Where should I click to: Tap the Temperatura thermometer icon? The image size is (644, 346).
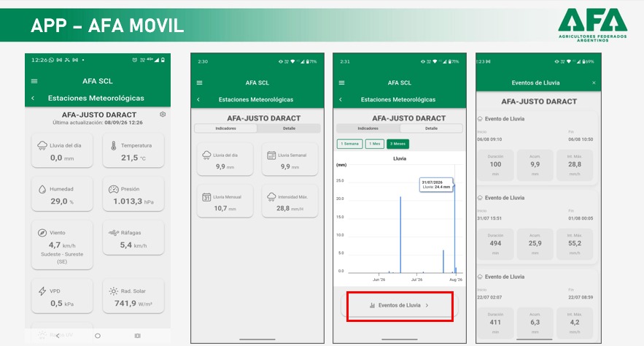point(113,145)
